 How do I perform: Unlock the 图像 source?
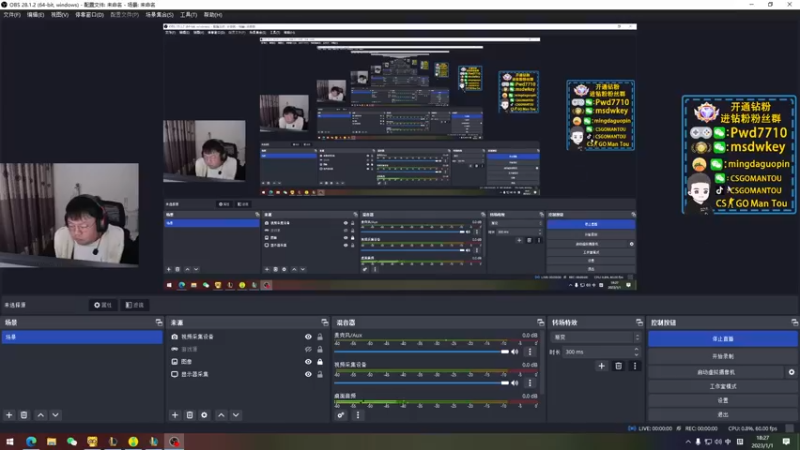320,362
